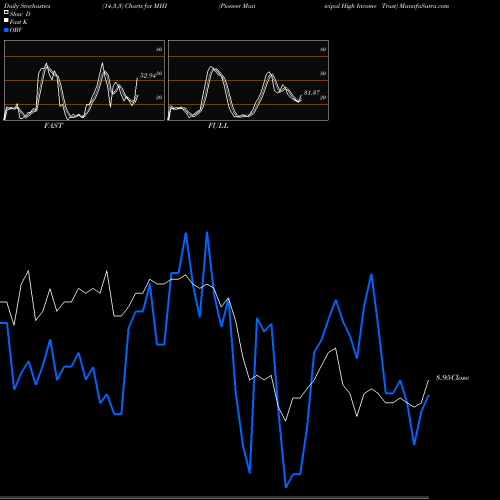Click the 'icipal High Income' header text

(350, 6)
